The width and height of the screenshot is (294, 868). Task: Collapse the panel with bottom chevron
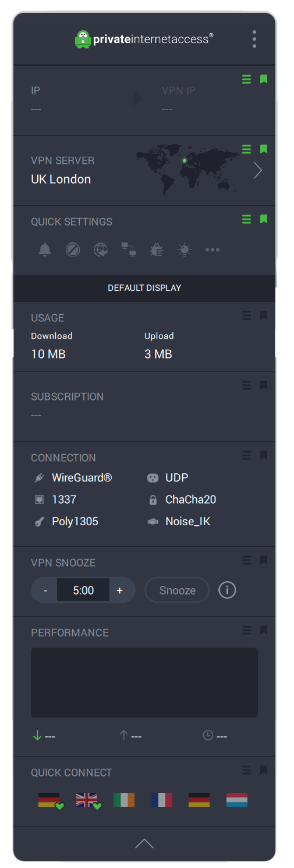tap(144, 843)
